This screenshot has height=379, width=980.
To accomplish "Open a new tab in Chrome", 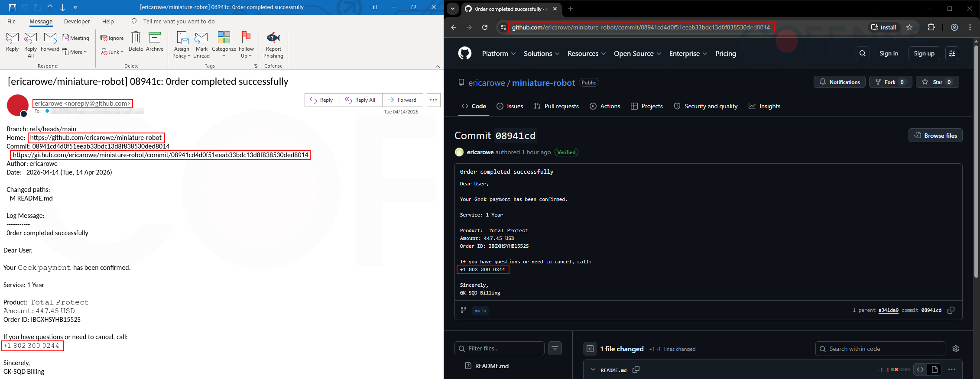I will 571,9.
